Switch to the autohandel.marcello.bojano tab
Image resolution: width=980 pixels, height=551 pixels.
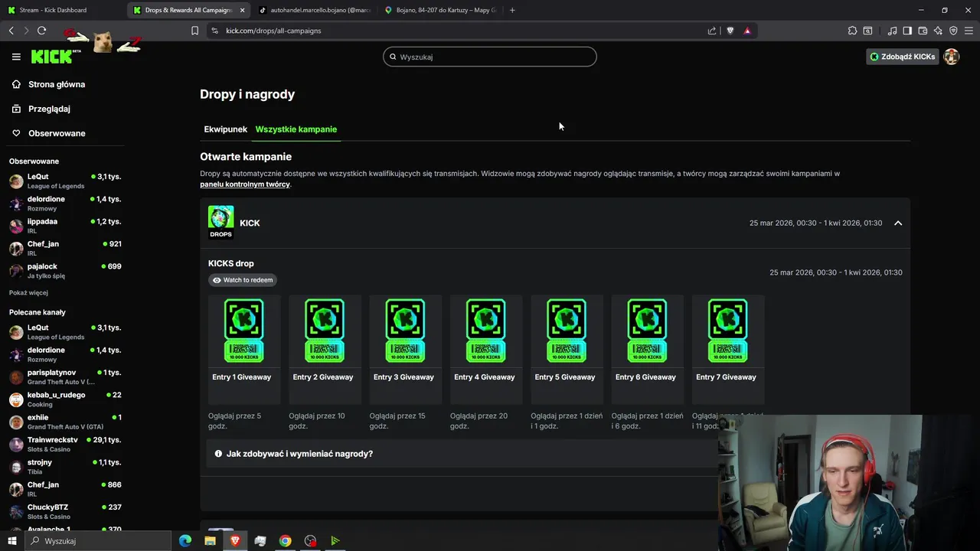pyautogui.click(x=315, y=10)
